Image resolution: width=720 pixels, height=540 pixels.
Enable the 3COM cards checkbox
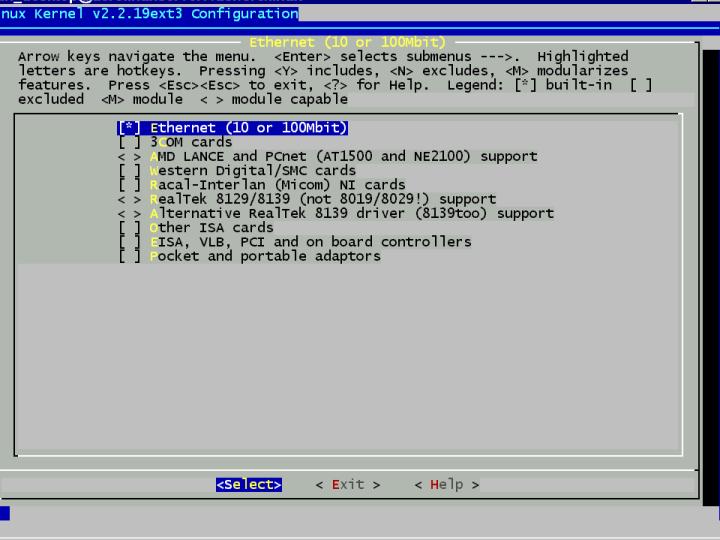point(129,142)
